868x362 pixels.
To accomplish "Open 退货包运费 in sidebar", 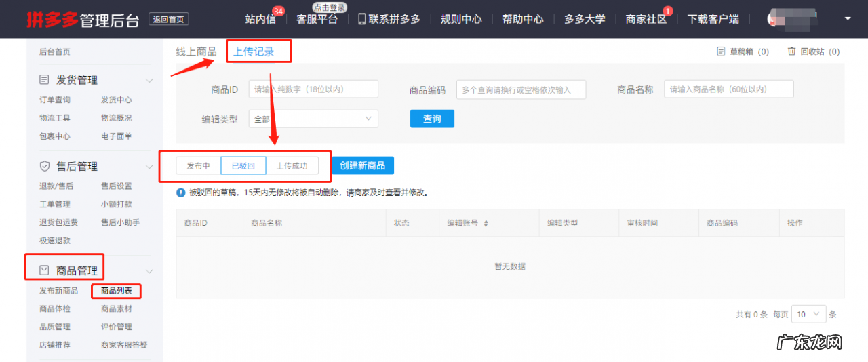I will [x=59, y=222].
